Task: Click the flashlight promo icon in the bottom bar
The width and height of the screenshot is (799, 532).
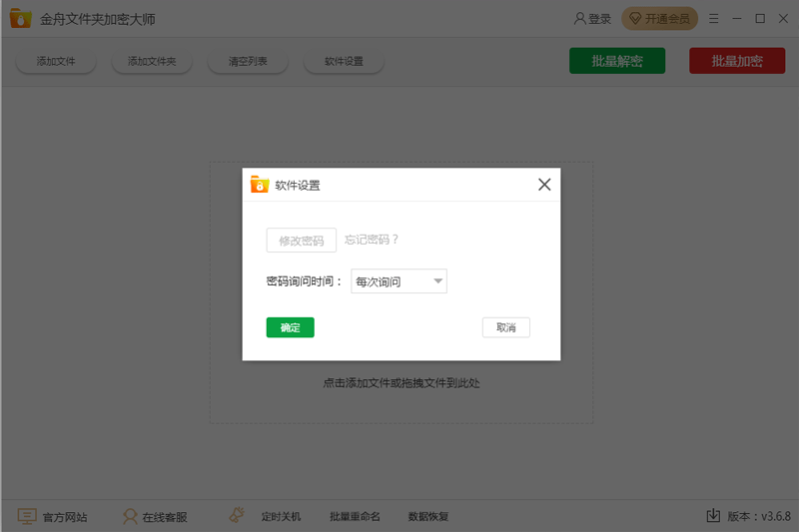Action: coord(236,515)
